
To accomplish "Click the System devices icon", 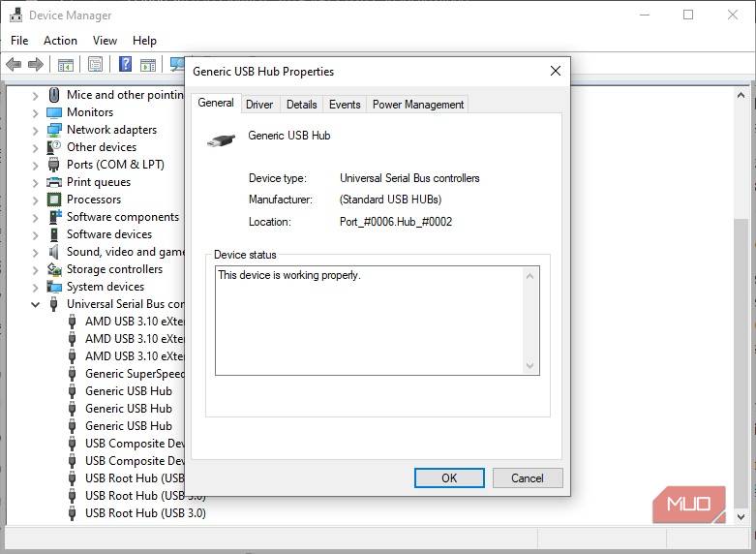I will pyautogui.click(x=54, y=287).
